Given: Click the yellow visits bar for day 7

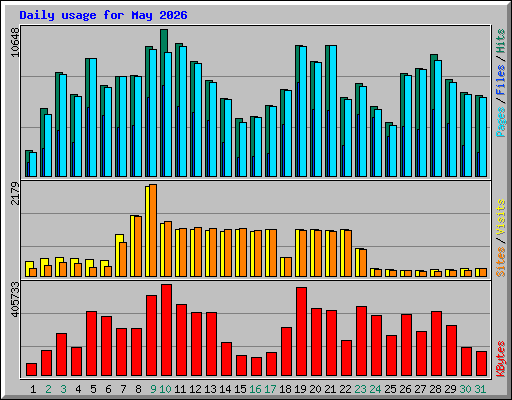Looking at the screenshot, I should (118, 255).
